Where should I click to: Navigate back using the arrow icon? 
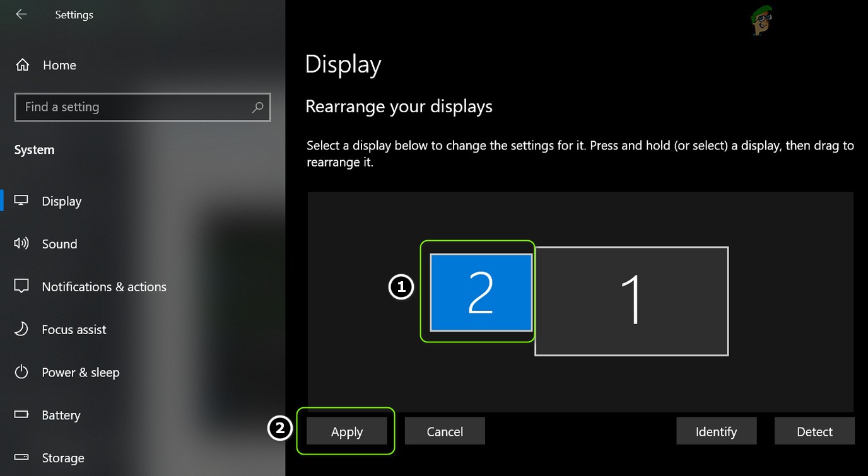pyautogui.click(x=21, y=14)
